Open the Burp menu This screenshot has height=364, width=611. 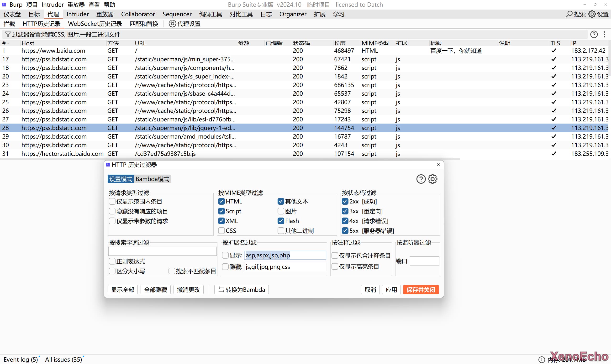click(16, 5)
